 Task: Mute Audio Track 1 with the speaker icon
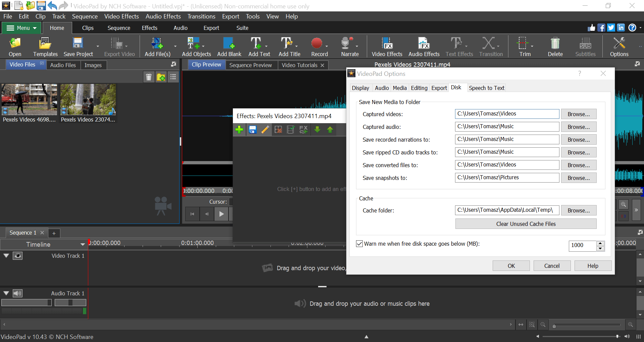[18, 293]
